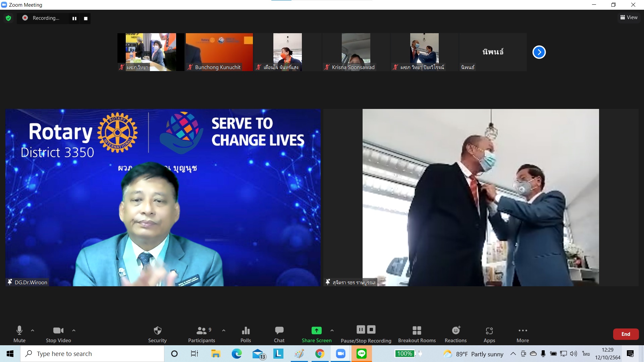Screen dimensions: 644x362
Task: Click the Meet Now camera tray icon
Action: click(523, 354)
